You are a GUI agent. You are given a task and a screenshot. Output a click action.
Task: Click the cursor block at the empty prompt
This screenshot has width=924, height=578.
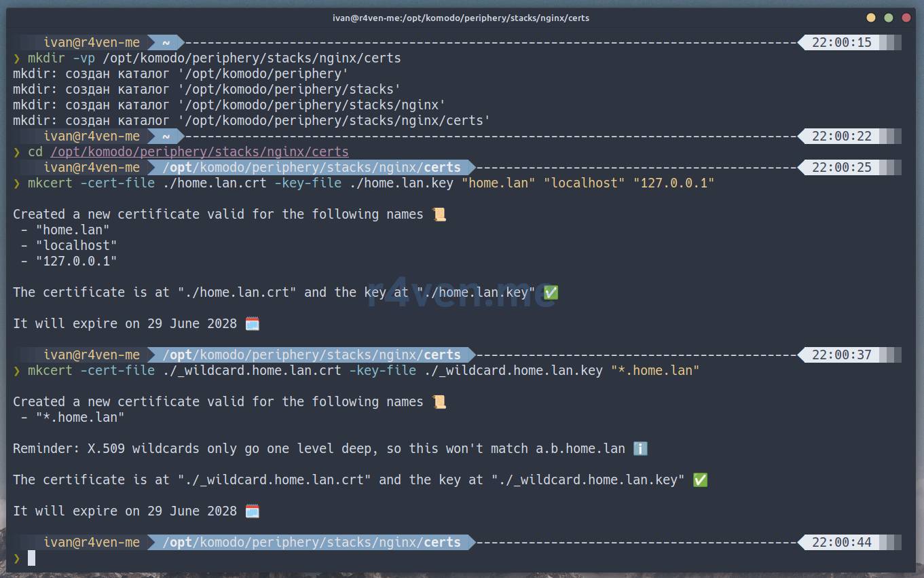pyautogui.click(x=31, y=558)
